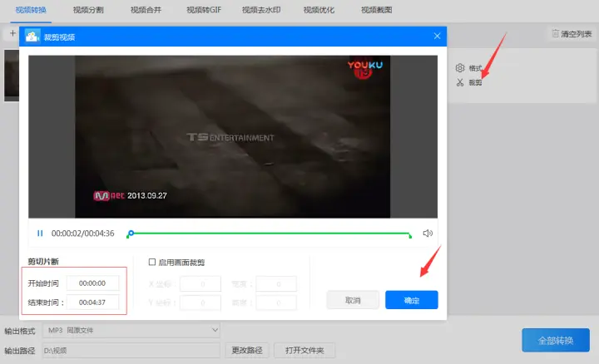This screenshot has width=599, height=364.
Task: Click the 全部转换 button
Action: pyautogui.click(x=556, y=341)
